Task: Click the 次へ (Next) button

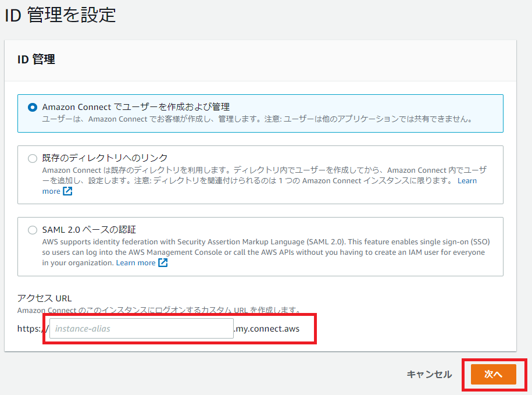Action: tap(493, 374)
